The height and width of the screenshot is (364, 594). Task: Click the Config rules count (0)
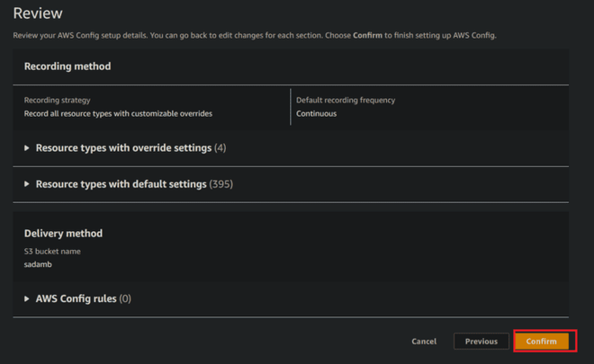(x=125, y=298)
